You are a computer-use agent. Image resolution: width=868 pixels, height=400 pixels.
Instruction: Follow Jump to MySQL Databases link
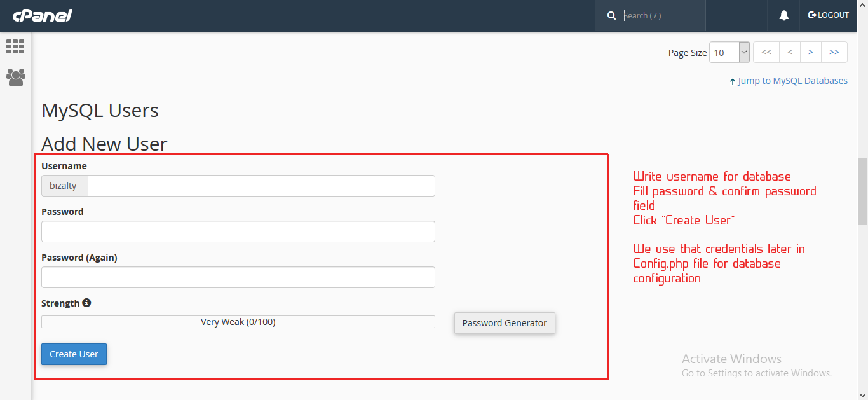(x=792, y=81)
